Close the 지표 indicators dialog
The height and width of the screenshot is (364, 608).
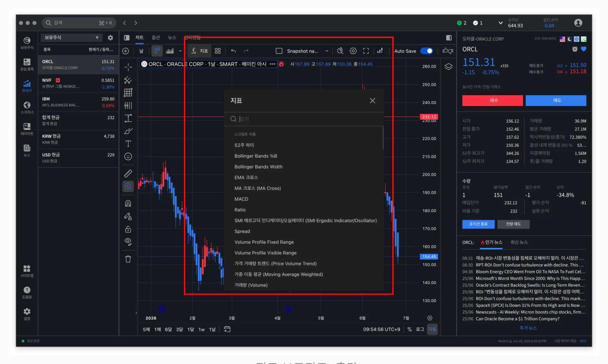(372, 101)
